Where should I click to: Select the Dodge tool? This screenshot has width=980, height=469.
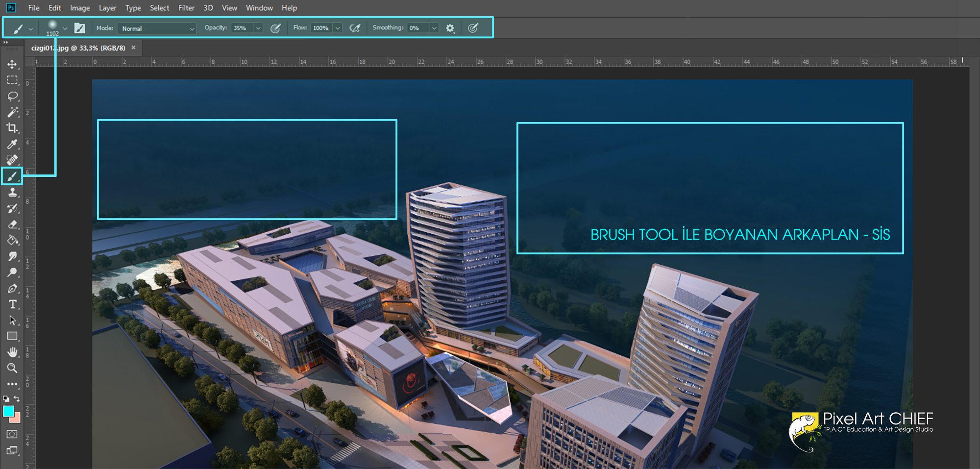tap(12, 272)
